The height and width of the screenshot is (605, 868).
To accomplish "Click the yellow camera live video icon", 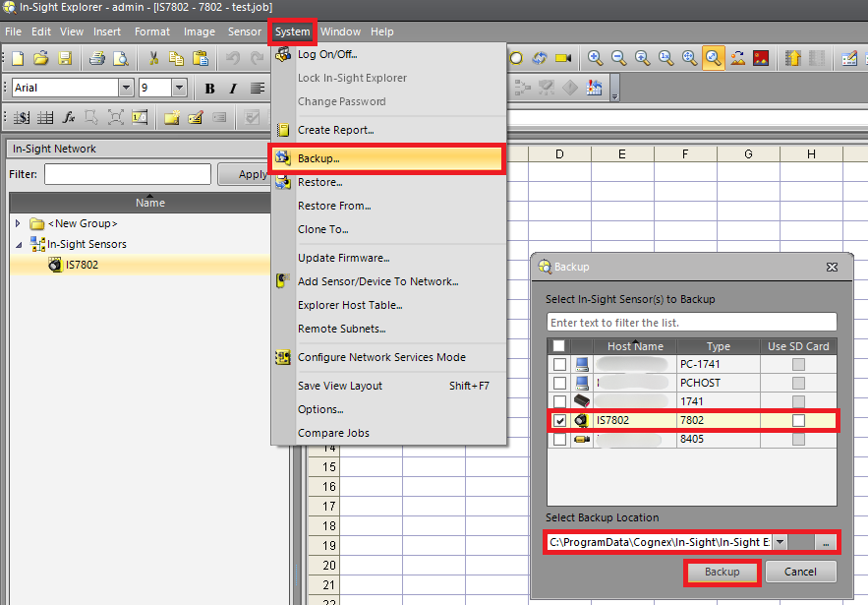I will point(563,58).
